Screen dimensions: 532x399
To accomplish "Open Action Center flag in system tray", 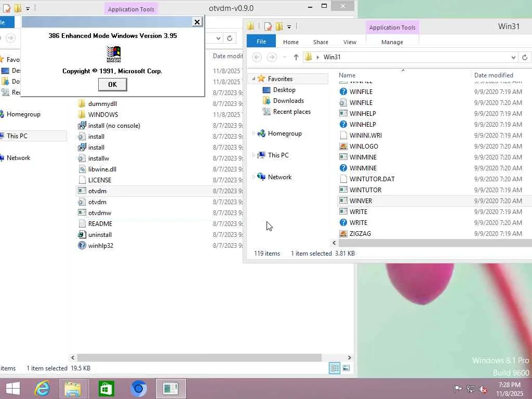I will pyautogui.click(x=458, y=389).
